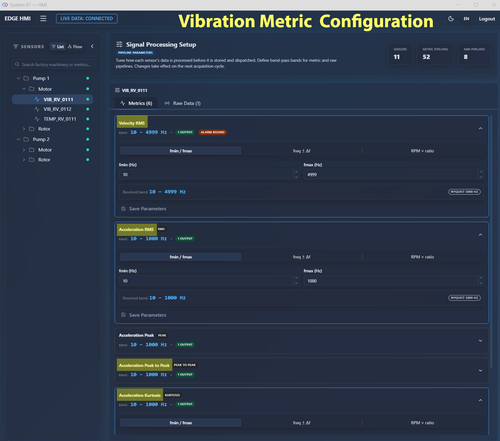500x441 pixels.
Task: Click the Motor folder icon under Pump 1
Action: tap(32, 89)
